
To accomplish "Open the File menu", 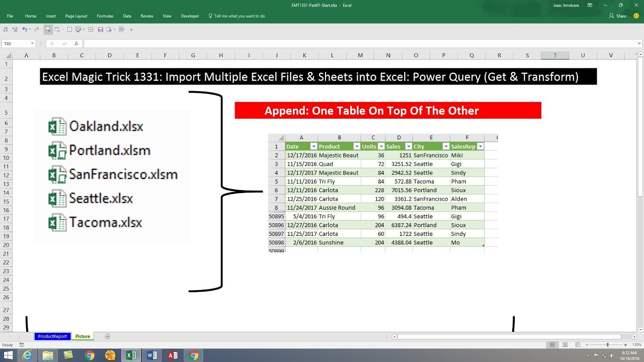I will (x=10, y=16).
